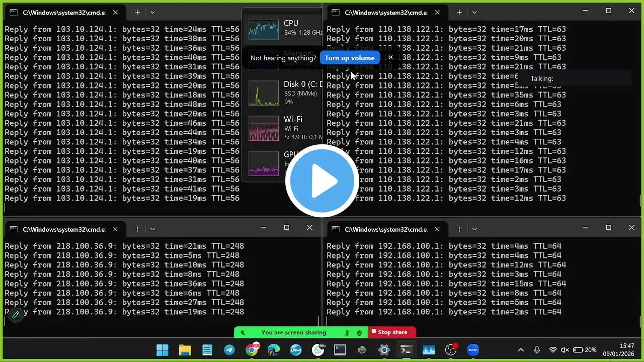
Task: Click the 218.100.36.9 reply with time=36ms
Action: click(124, 284)
